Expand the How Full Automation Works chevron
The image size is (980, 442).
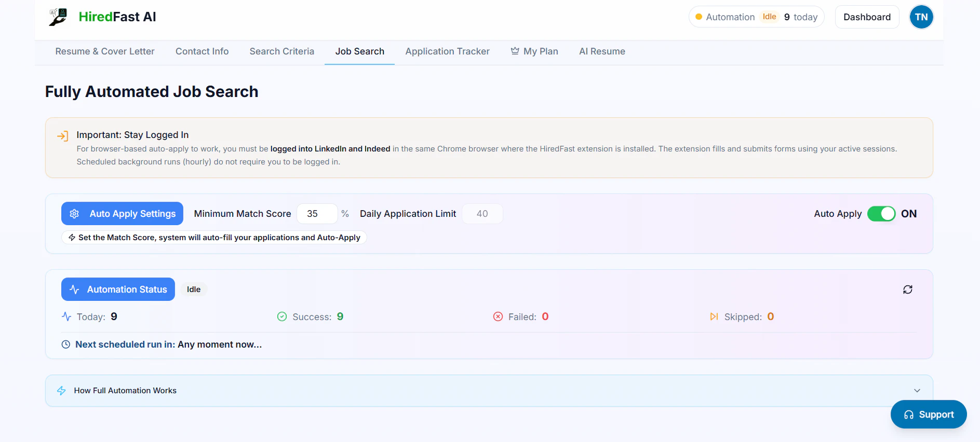[x=917, y=391]
